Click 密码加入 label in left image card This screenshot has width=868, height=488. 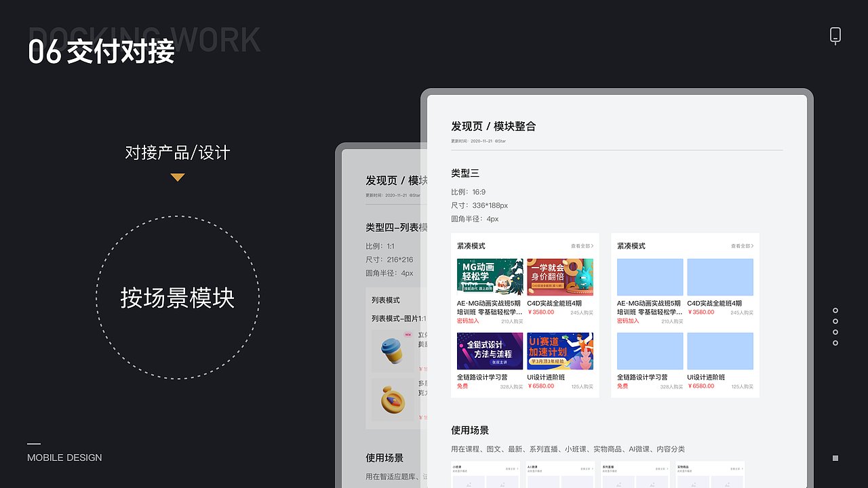(x=468, y=321)
